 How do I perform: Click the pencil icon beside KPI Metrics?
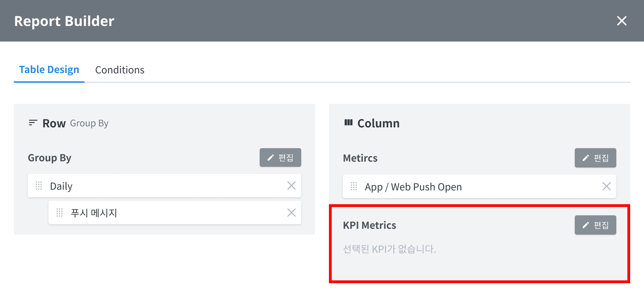(585, 225)
